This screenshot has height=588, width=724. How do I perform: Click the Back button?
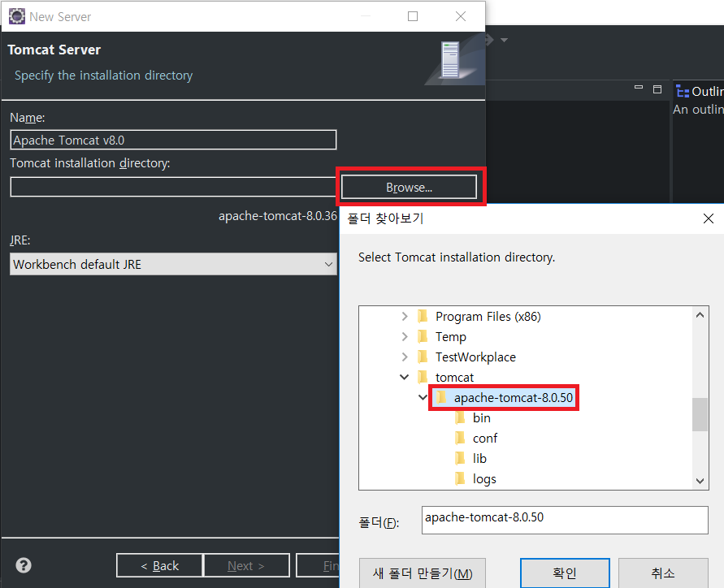click(159, 565)
